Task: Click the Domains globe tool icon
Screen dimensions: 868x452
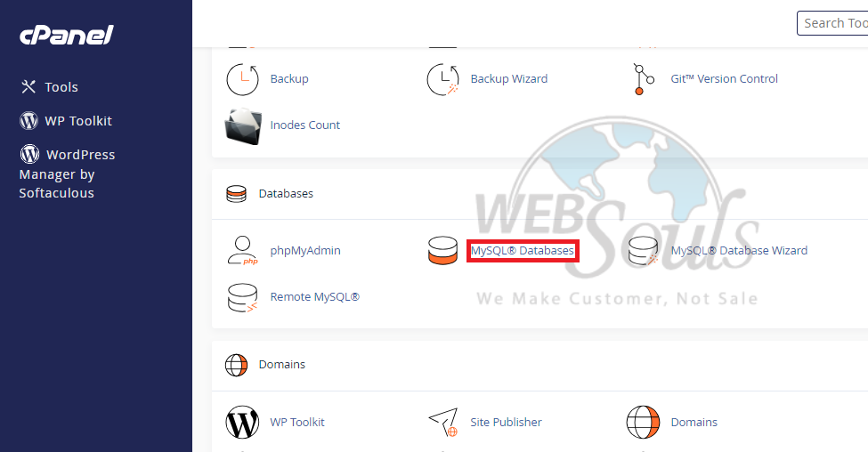Action: [x=644, y=423]
